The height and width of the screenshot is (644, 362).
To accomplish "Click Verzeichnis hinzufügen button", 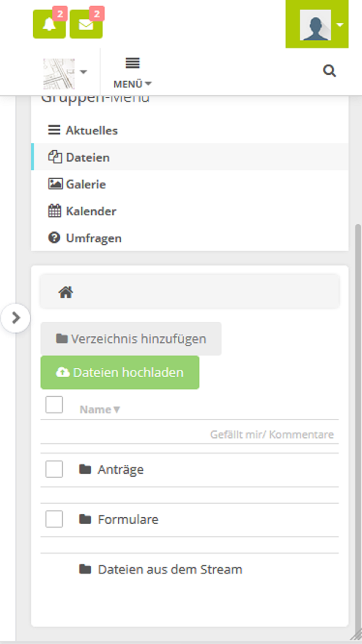I will [131, 339].
